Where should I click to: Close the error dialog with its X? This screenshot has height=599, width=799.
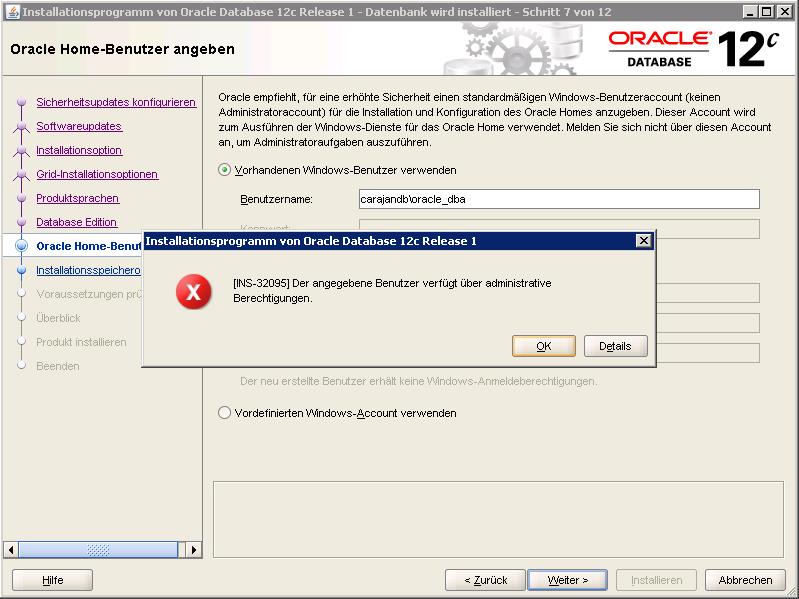644,240
